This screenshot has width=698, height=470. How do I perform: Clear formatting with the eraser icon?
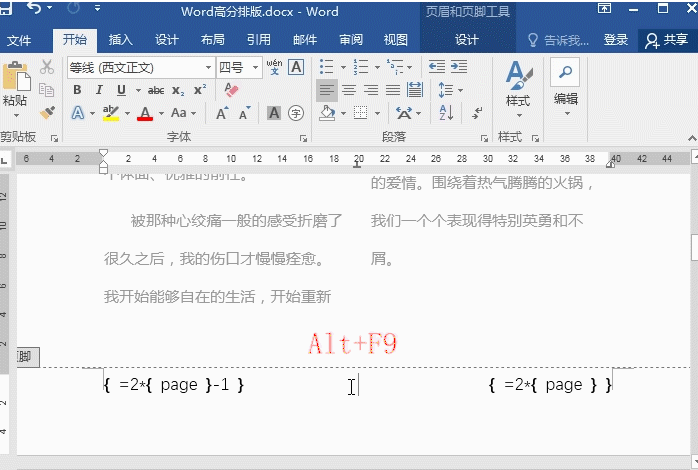tap(232, 90)
